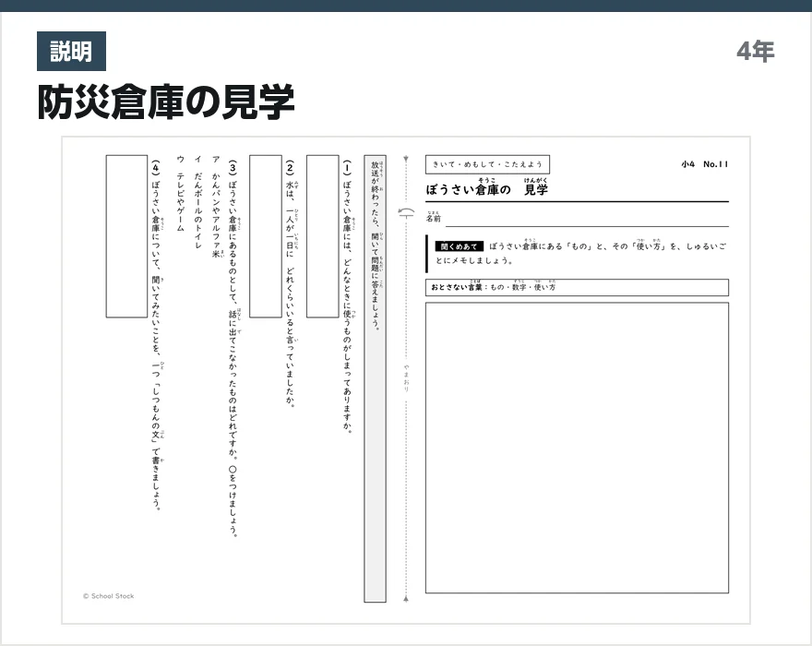Click the おとさない言葉 keywords box
The width and height of the screenshot is (812, 646).
pos(577,288)
